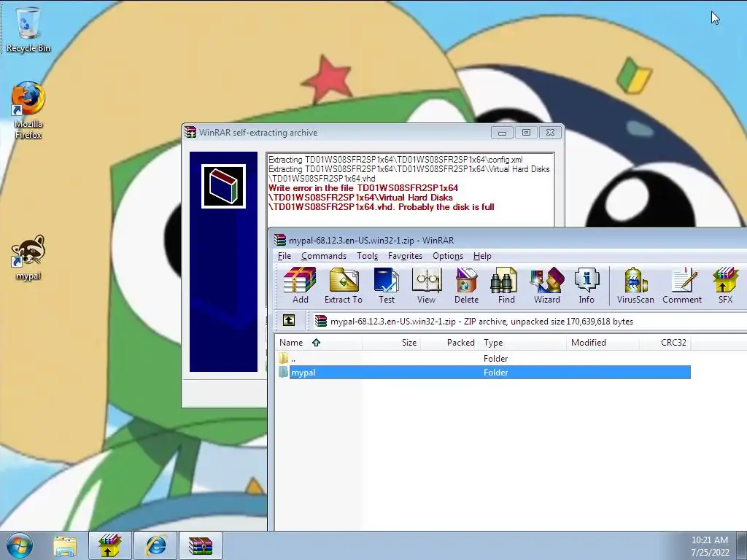Open the Tools menu
This screenshot has width=747, height=560.
pyautogui.click(x=368, y=256)
